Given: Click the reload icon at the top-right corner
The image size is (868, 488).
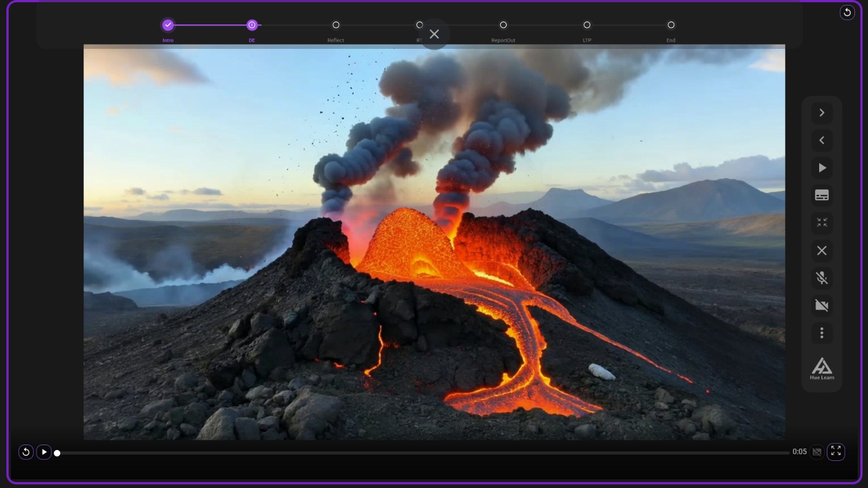Looking at the screenshot, I should point(847,12).
